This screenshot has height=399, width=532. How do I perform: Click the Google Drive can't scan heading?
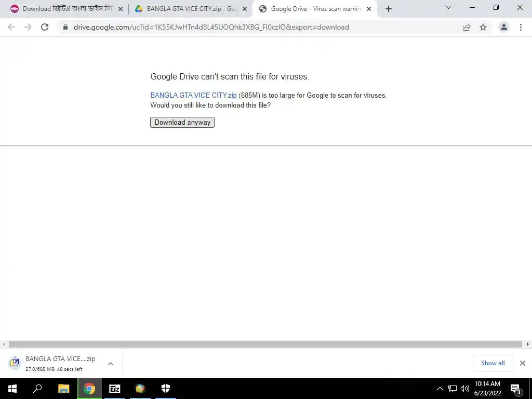[230, 77]
